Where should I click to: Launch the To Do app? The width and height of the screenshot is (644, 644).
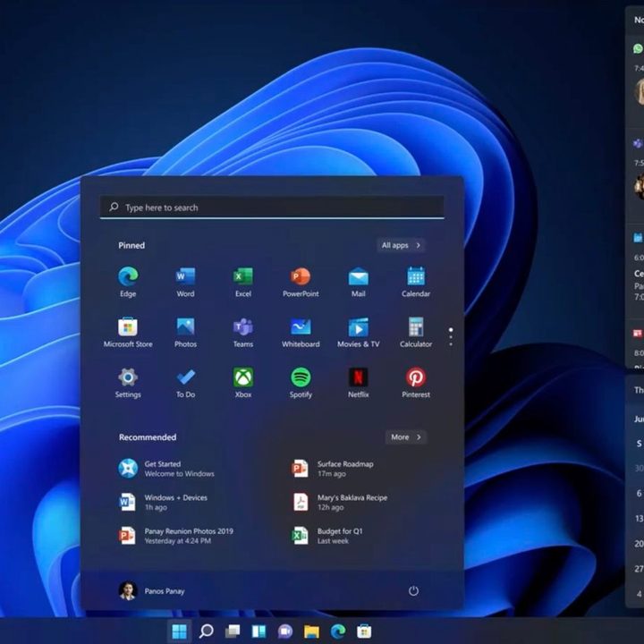[x=185, y=383]
